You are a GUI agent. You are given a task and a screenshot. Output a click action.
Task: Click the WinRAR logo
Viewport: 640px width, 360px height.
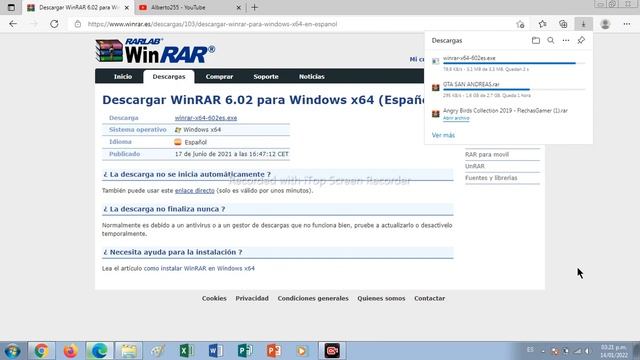click(x=155, y=51)
